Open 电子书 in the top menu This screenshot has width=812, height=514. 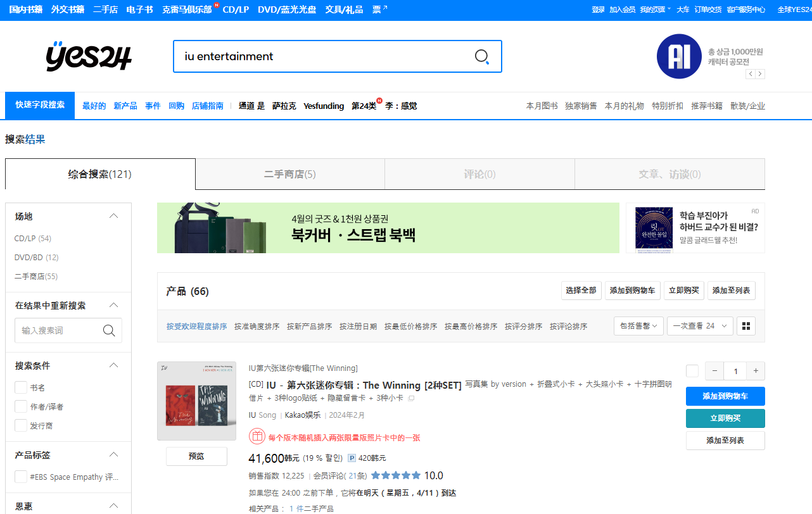click(139, 9)
